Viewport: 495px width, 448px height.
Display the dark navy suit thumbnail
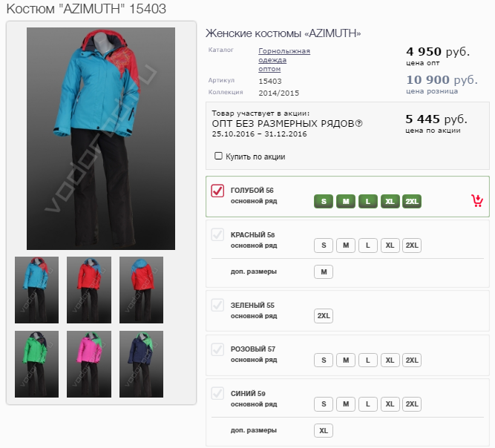click(141, 353)
